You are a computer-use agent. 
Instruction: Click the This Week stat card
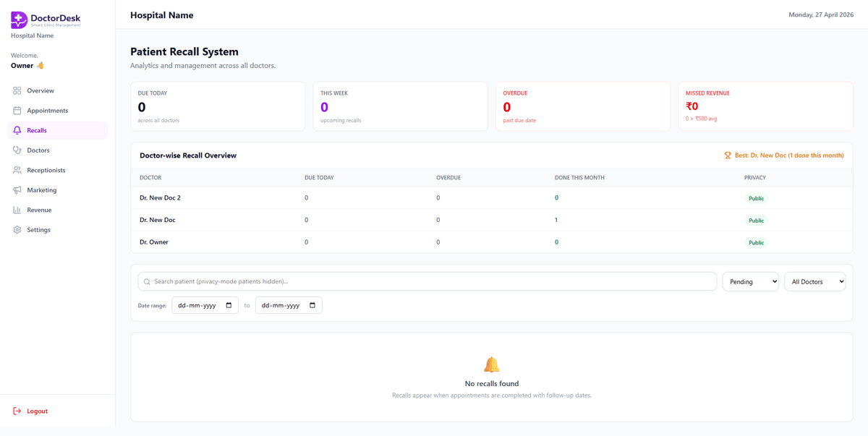[400, 106]
